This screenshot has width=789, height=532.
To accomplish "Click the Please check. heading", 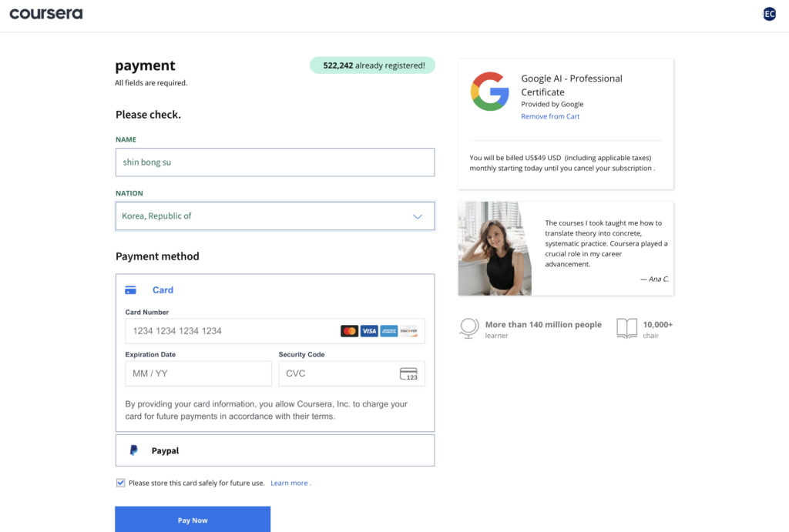I will click(x=148, y=115).
